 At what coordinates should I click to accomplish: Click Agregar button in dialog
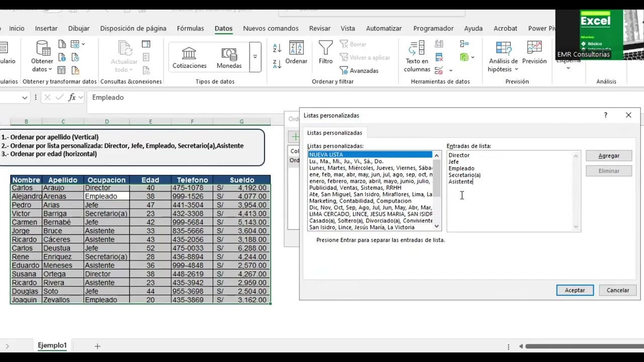(x=609, y=156)
